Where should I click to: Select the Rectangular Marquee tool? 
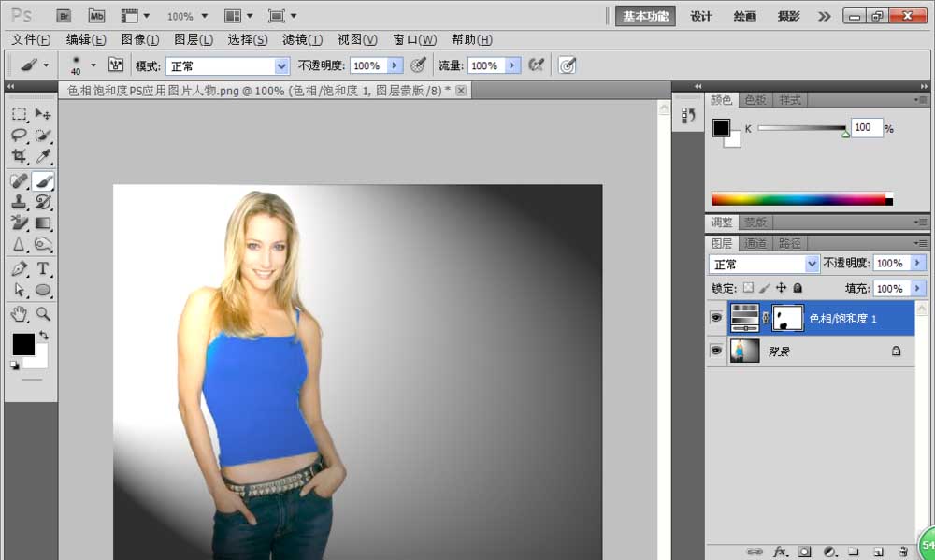click(19, 114)
